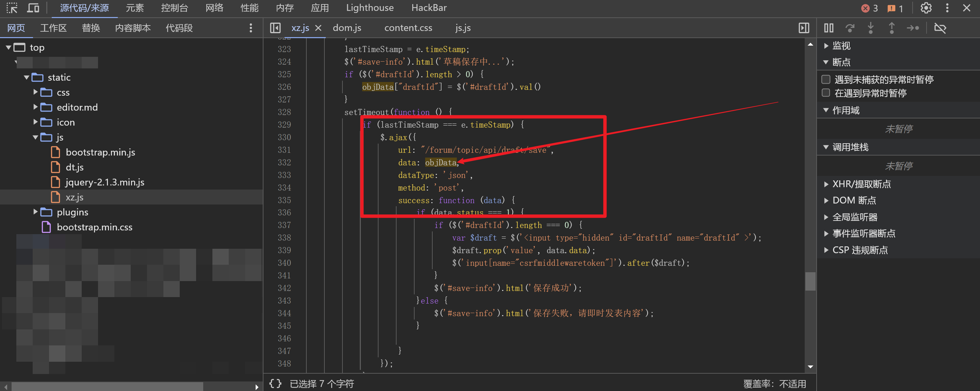Select the 替换 overrides tab
This screenshot has height=391, width=980.
(91, 28)
